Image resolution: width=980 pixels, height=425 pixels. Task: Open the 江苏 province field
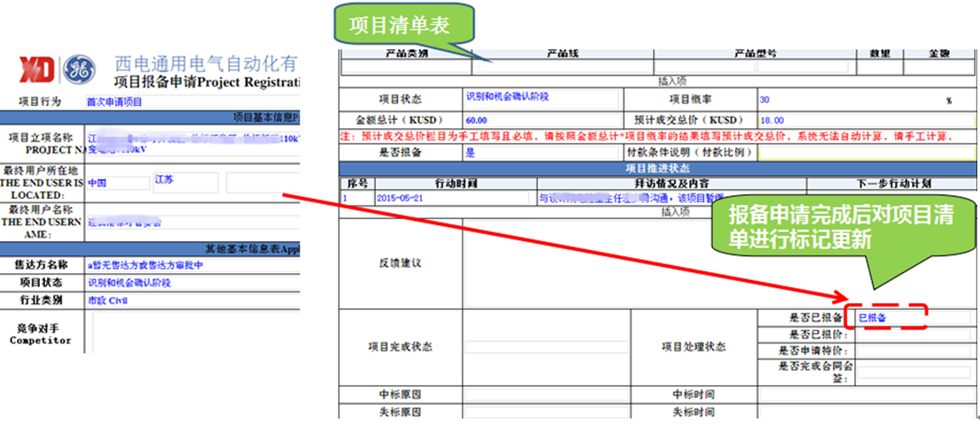pos(185,182)
